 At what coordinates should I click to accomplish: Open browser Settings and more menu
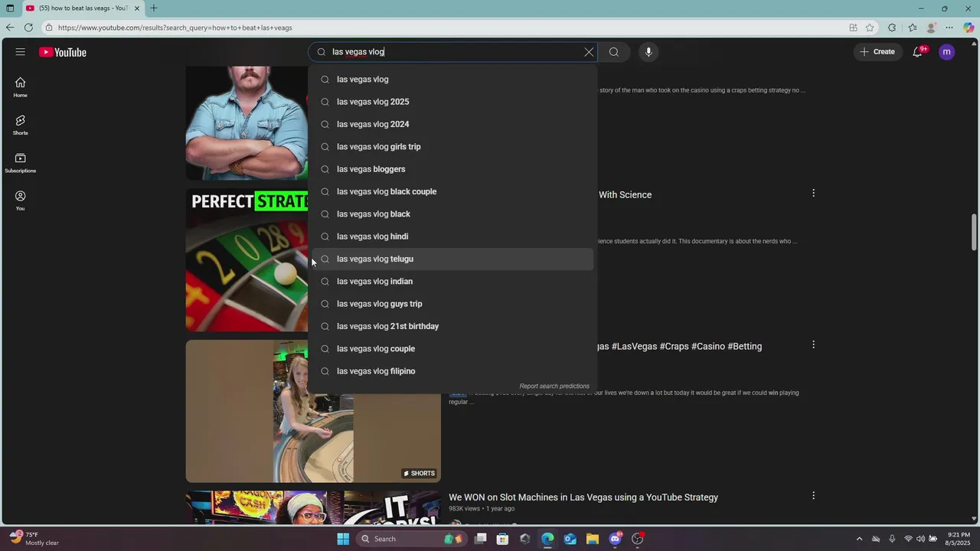pyautogui.click(x=949, y=28)
